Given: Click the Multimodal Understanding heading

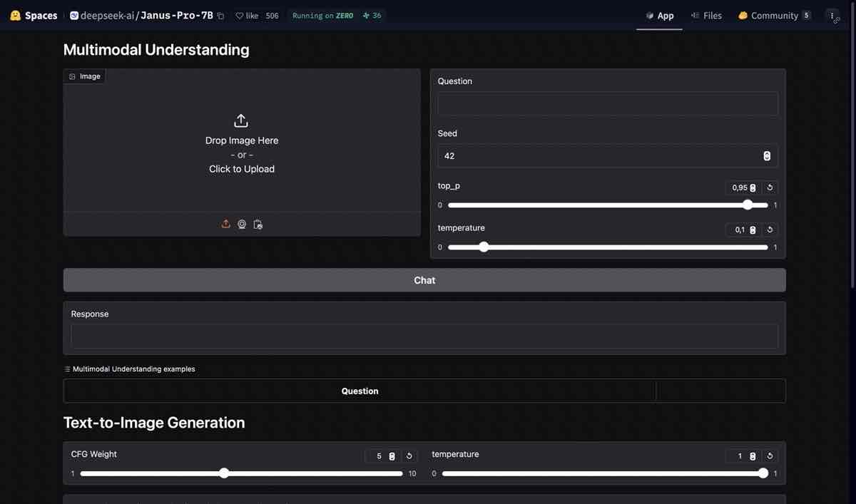Looking at the screenshot, I should 156,50.
